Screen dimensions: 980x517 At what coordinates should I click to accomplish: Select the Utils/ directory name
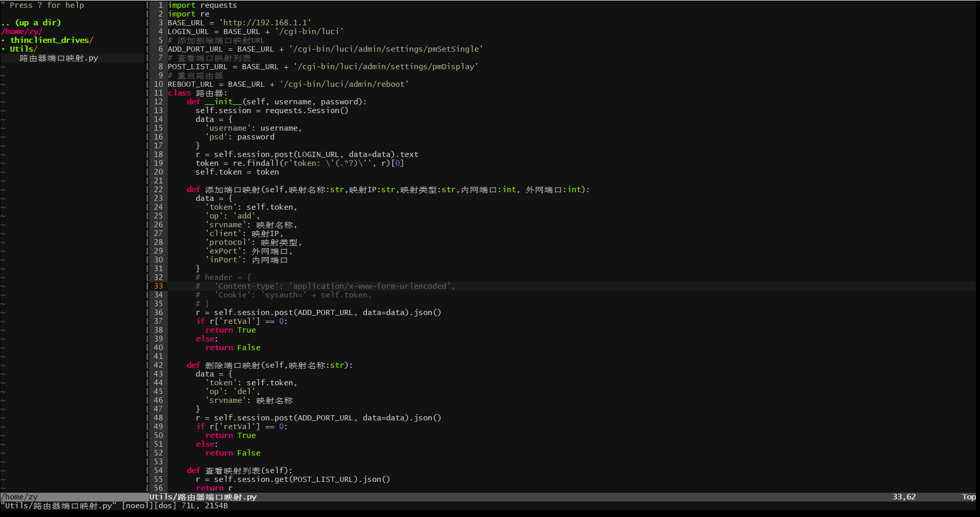(x=23, y=49)
